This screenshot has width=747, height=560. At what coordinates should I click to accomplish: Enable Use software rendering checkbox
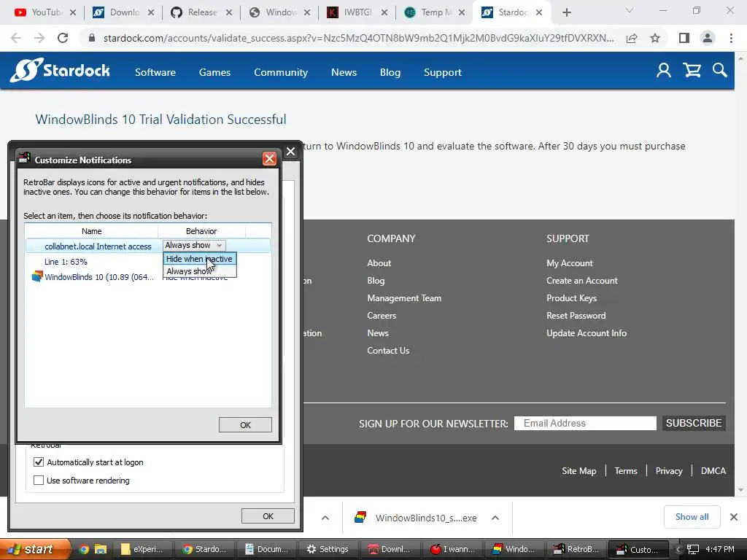[39, 480]
